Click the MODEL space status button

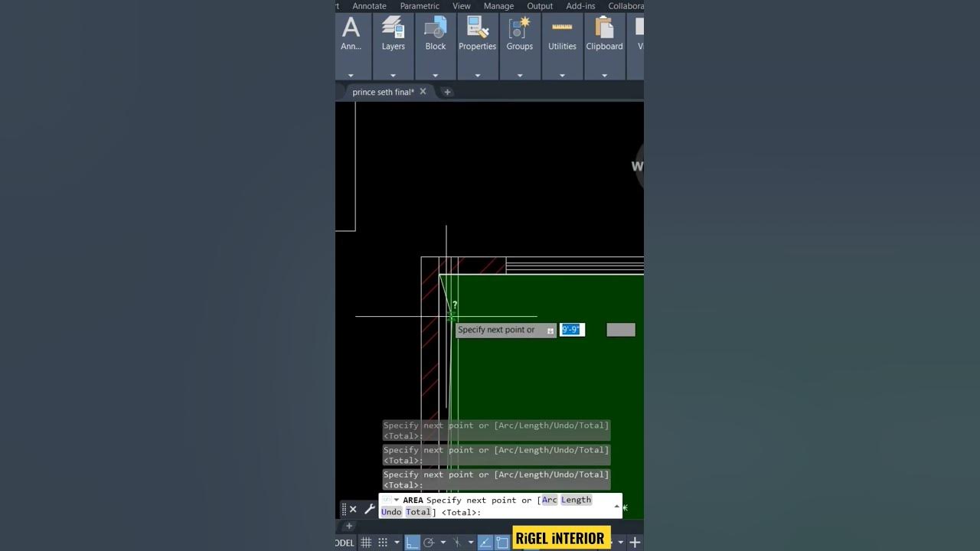[x=345, y=543]
